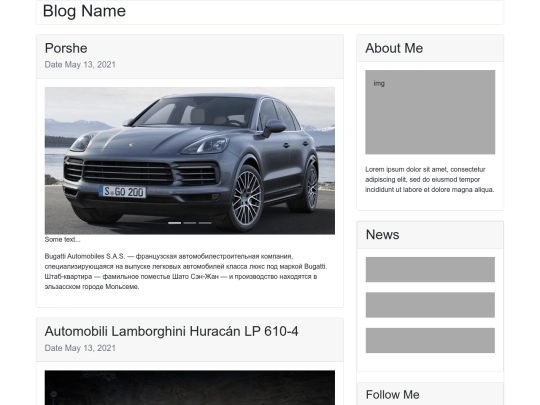540x405 pixels.
Task: Click the Follow Me panel heading
Action: 393,395
